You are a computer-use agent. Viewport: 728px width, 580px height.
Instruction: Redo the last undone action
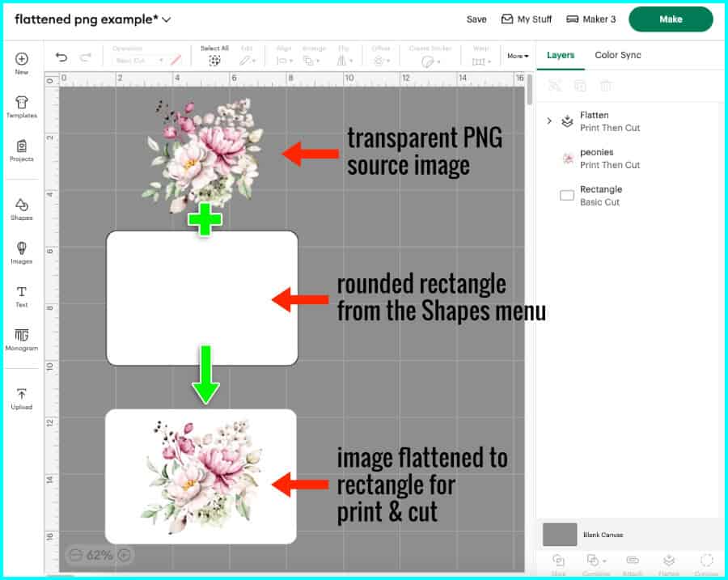tap(85, 57)
